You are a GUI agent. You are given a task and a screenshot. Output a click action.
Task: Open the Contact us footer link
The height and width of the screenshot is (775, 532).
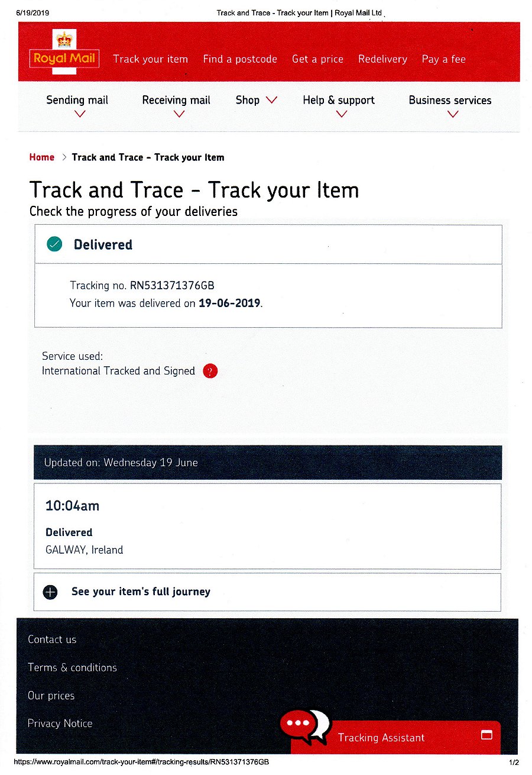[x=52, y=640]
